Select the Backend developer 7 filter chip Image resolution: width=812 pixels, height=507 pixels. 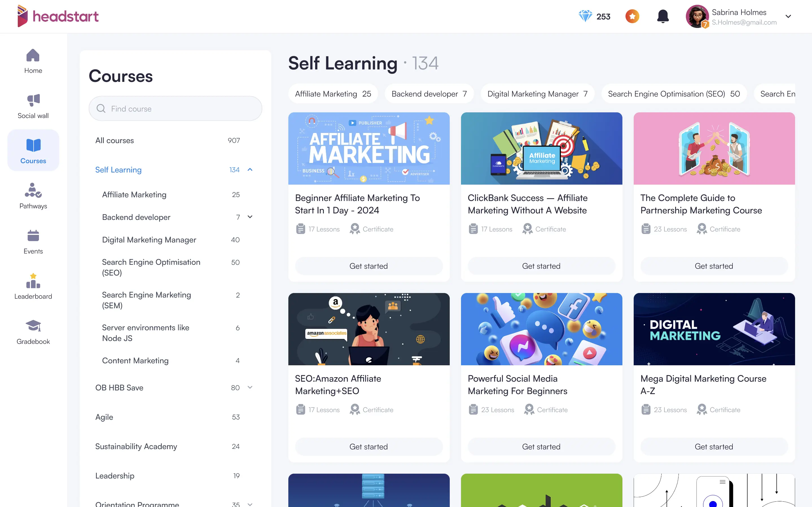429,94
